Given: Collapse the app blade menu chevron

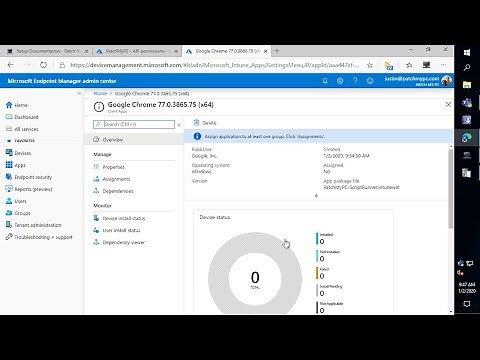Looking at the screenshot, I should point(179,124).
